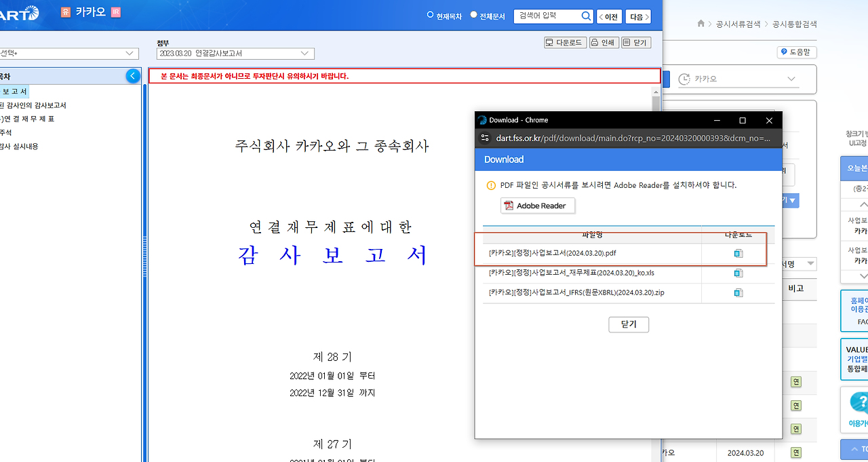Click the 닫기 button in Download window
The image size is (868, 462).
(x=629, y=324)
